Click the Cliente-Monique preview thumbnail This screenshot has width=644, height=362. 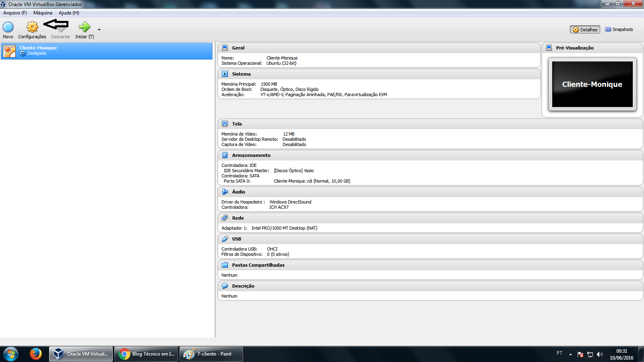(592, 84)
